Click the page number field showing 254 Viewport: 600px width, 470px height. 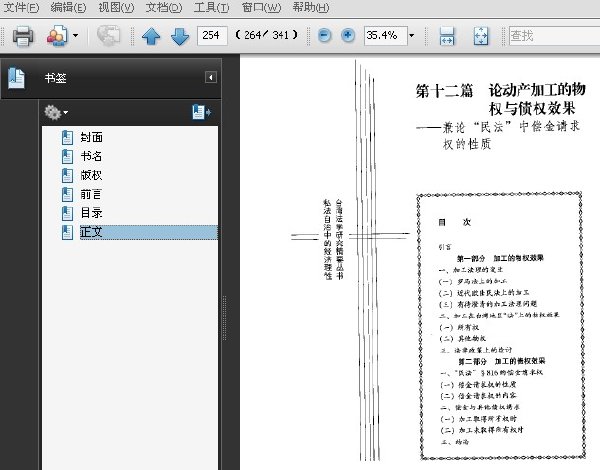pos(212,36)
